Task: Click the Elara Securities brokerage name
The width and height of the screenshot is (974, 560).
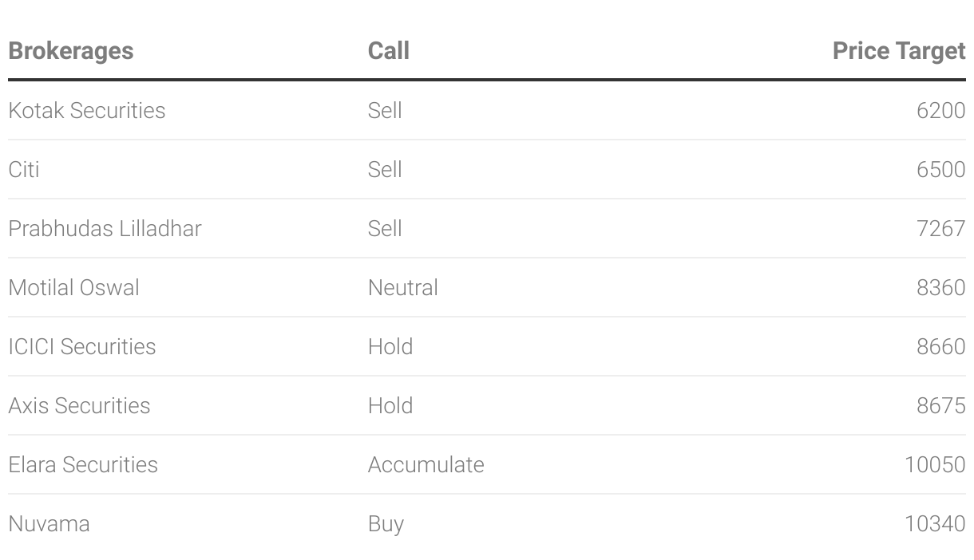Action: (x=83, y=464)
